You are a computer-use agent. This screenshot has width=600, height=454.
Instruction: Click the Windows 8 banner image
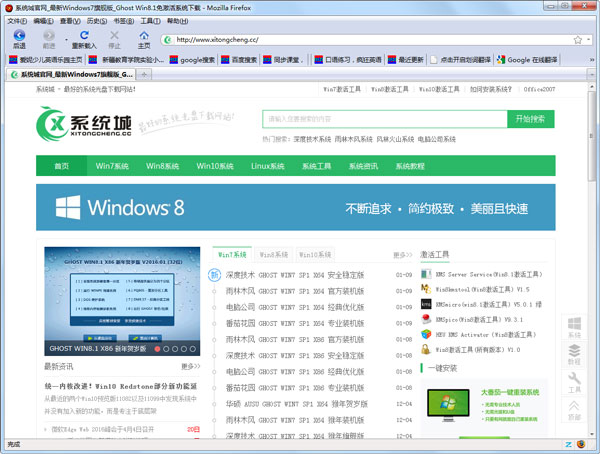pyautogui.click(x=296, y=207)
